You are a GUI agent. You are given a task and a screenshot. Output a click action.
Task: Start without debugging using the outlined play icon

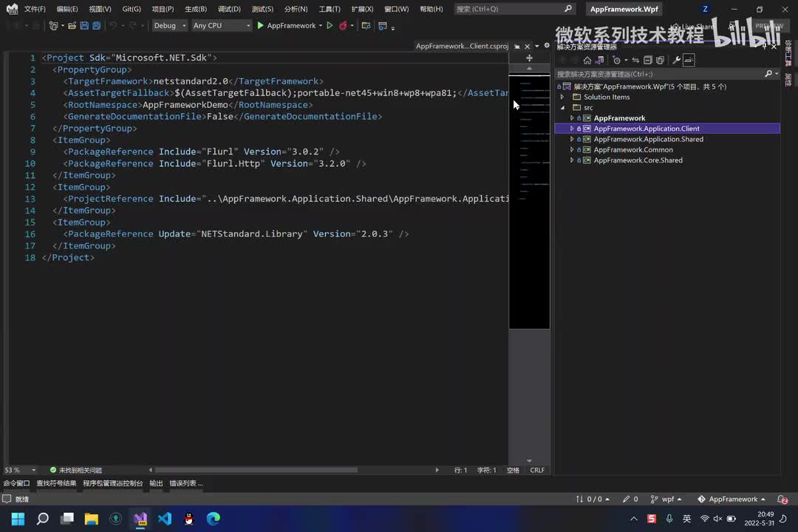click(330, 25)
